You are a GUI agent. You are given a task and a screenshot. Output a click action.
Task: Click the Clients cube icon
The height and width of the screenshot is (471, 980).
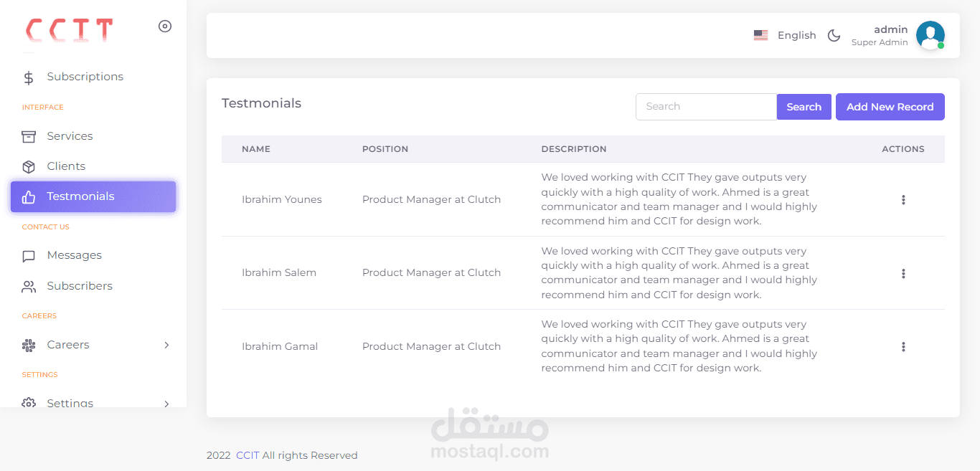click(29, 166)
